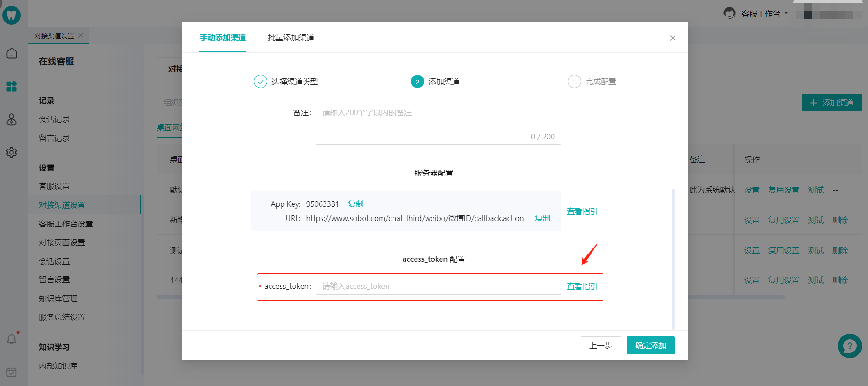The height and width of the screenshot is (386, 868).
Task: Click the help question mark bubble
Action: coord(850,346)
